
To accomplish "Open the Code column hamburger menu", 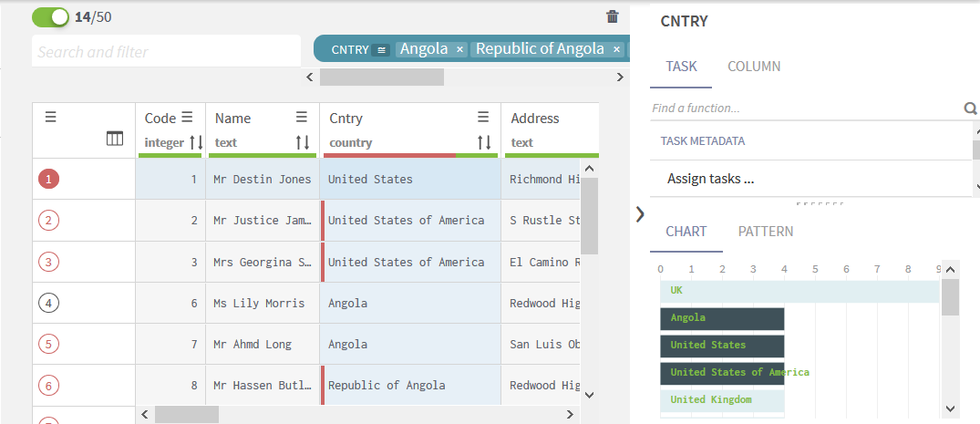I will coord(187,118).
